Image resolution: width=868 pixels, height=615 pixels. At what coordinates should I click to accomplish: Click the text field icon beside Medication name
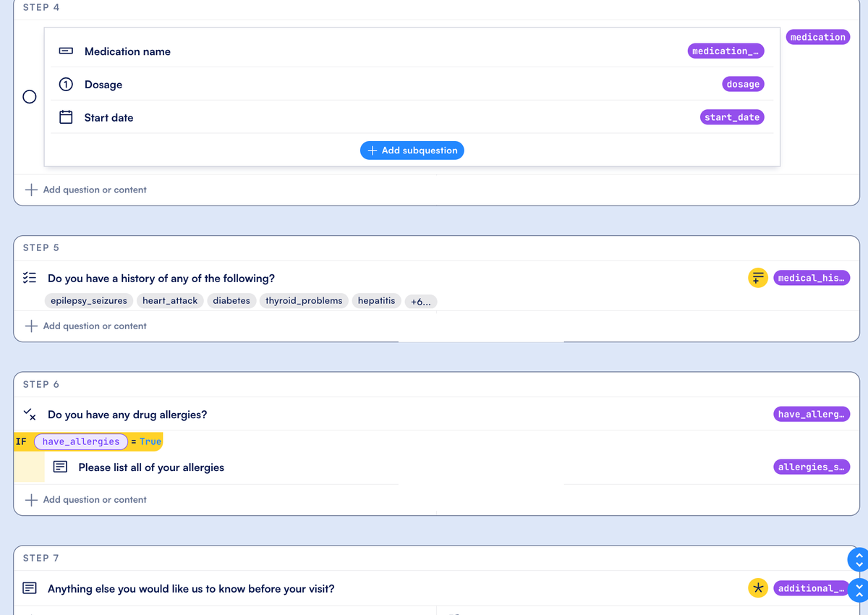tap(66, 51)
